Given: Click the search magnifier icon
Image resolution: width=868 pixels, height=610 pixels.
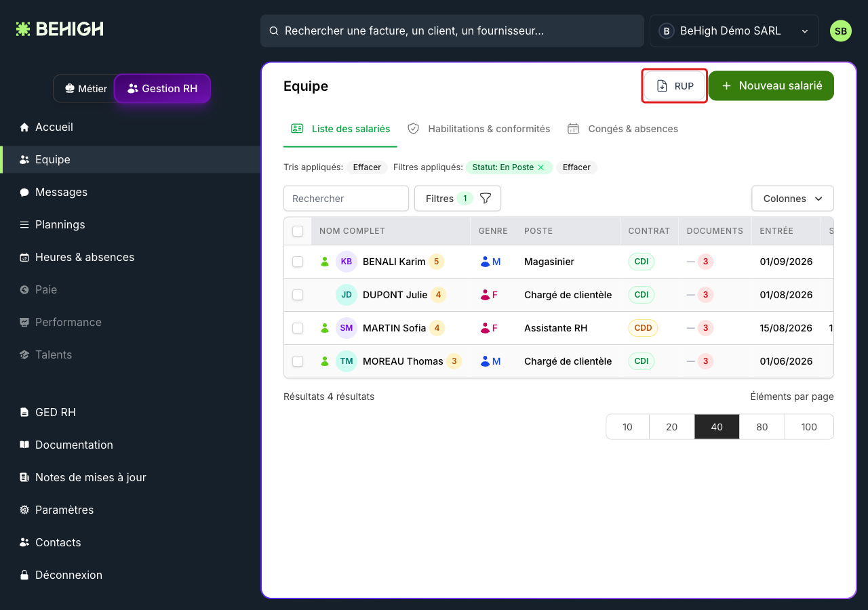Looking at the screenshot, I should [x=274, y=31].
